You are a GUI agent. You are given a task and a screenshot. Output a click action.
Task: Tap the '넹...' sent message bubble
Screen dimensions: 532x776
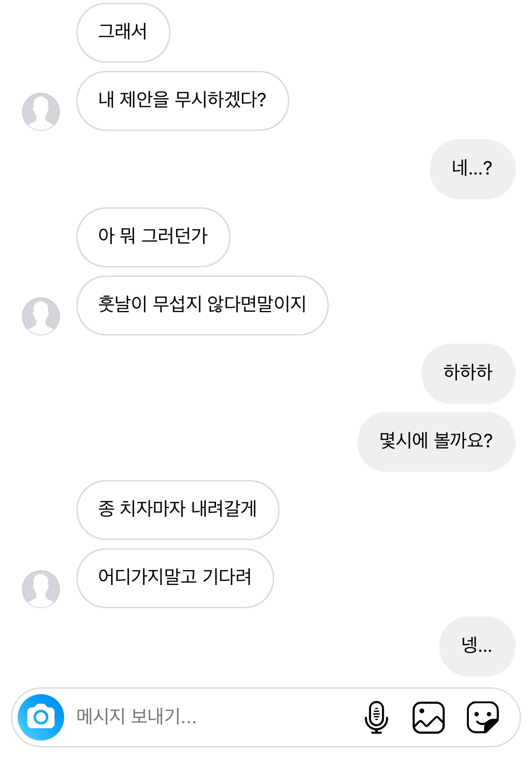(477, 646)
